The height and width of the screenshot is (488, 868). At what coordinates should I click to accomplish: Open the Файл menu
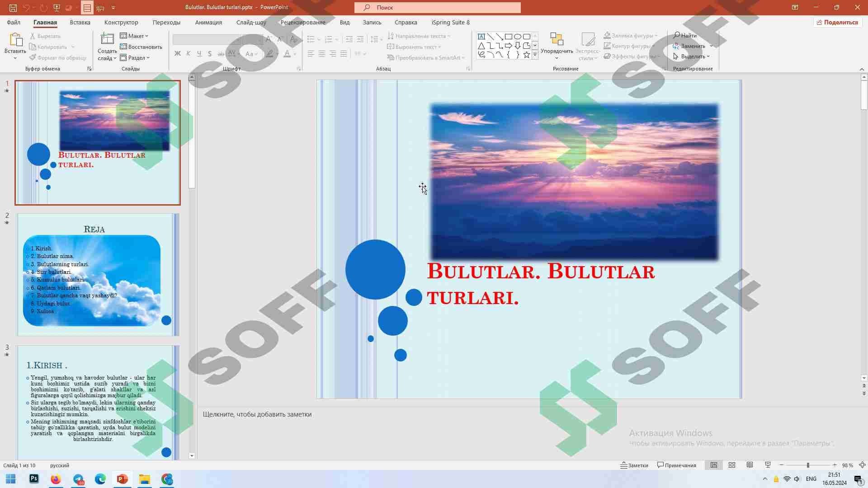click(14, 22)
